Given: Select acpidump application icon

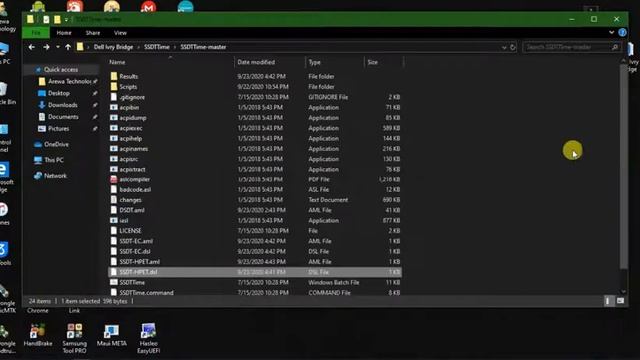Looking at the screenshot, I should tap(114, 118).
